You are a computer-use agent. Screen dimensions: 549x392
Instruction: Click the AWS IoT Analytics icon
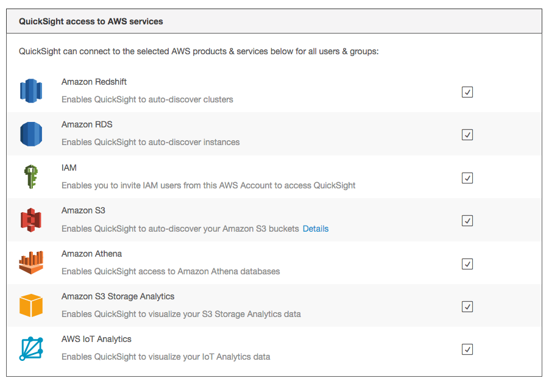31,347
